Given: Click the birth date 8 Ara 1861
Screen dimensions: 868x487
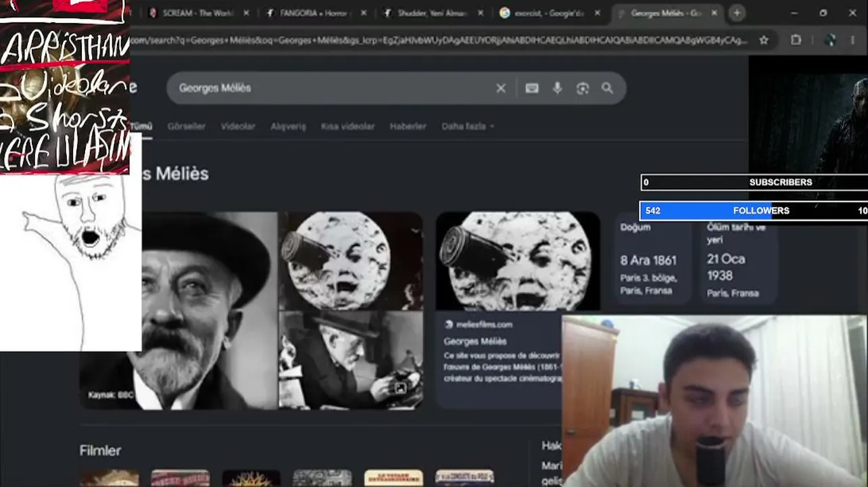Looking at the screenshot, I should tap(648, 260).
